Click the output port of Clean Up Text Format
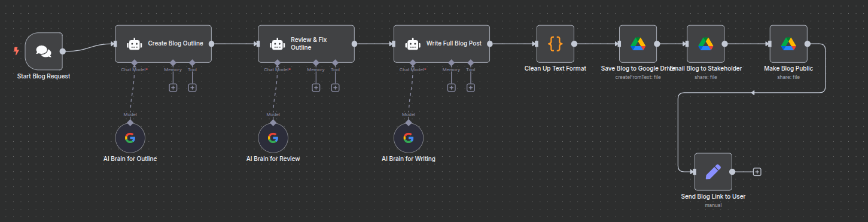This screenshot has width=868, height=222. click(x=574, y=44)
